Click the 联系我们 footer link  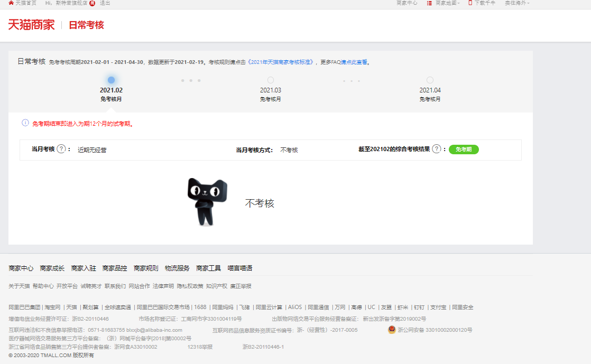click(115, 286)
